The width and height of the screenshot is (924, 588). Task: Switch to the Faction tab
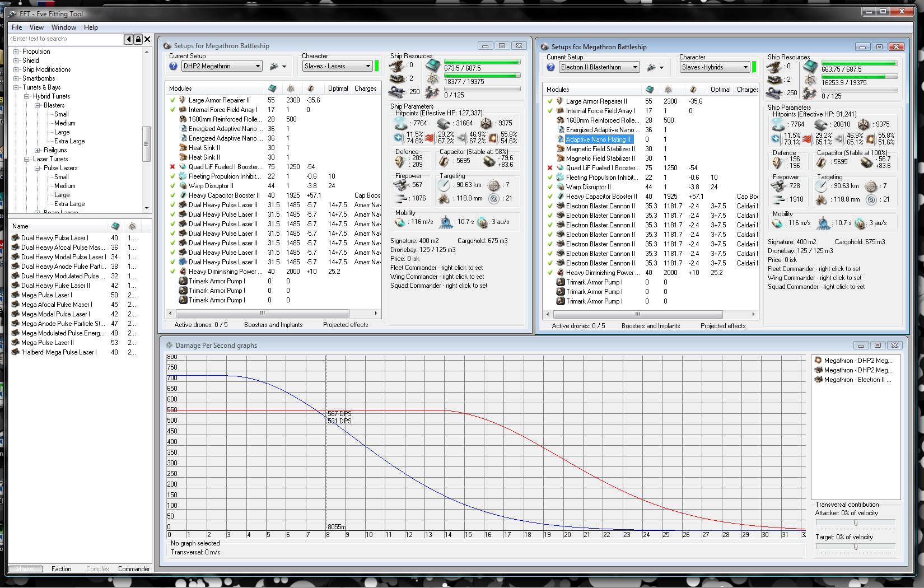[62, 569]
